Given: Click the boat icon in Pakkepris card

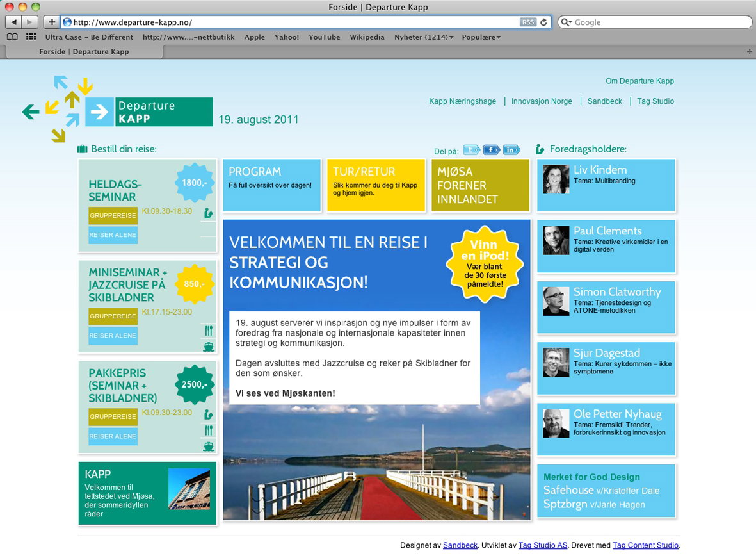Looking at the screenshot, I should point(208,446).
